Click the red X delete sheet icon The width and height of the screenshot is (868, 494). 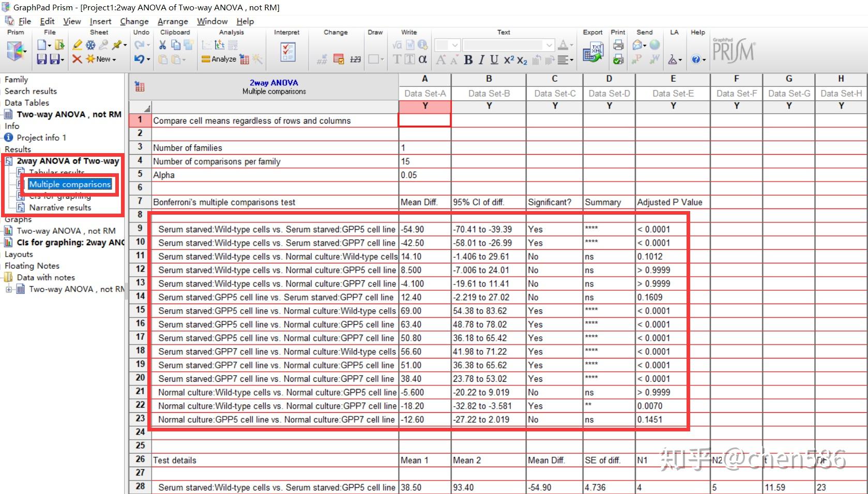click(77, 59)
